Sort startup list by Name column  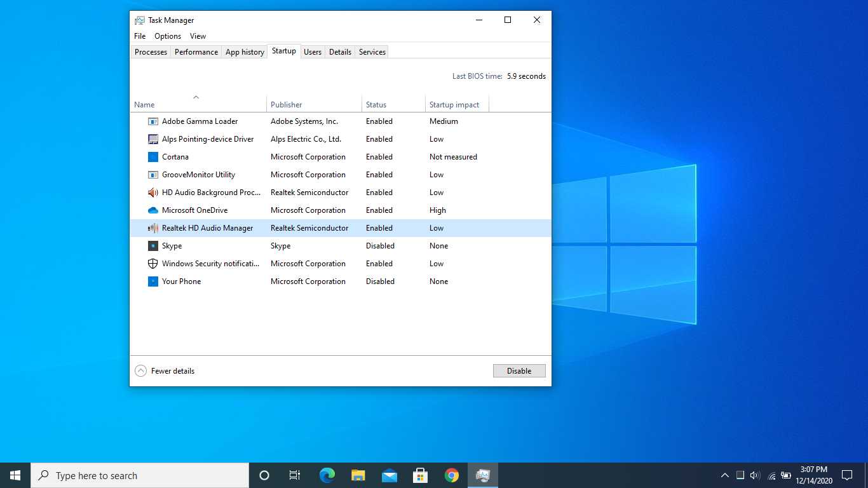[x=198, y=104]
